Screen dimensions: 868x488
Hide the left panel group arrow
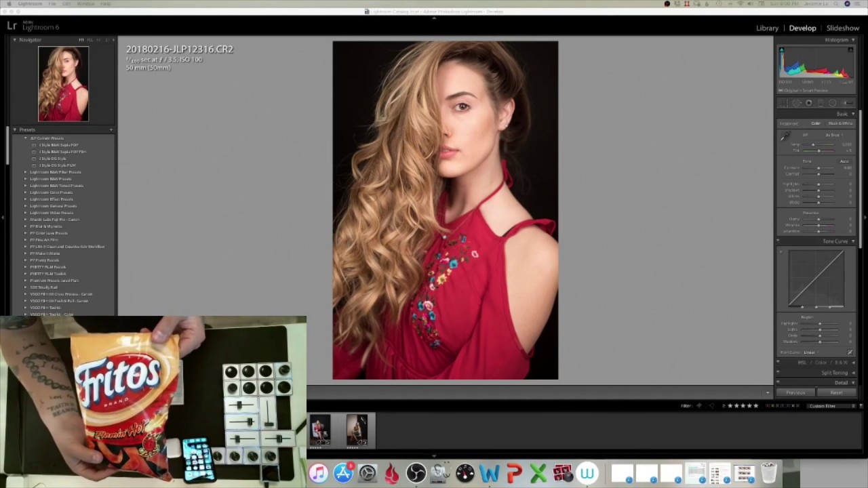click(x=3, y=217)
